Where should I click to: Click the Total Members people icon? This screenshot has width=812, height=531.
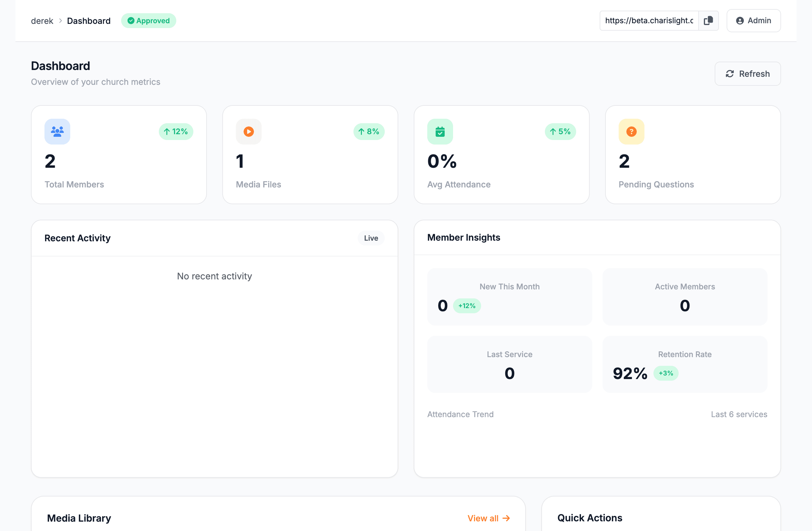57,132
